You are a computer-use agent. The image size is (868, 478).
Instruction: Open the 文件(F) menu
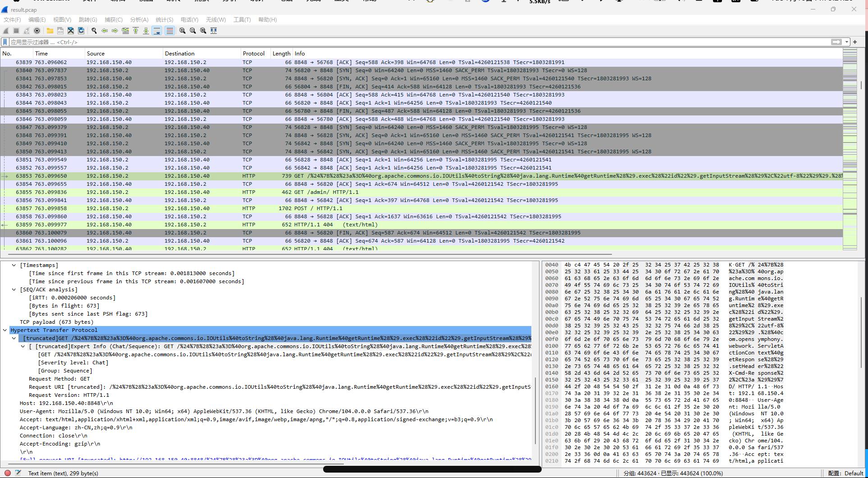click(x=12, y=20)
